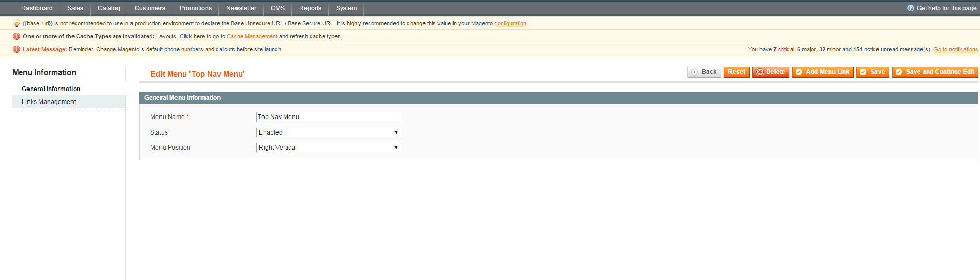The width and height of the screenshot is (980, 280).
Task: Click Add Menu Link button
Action: [822, 72]
